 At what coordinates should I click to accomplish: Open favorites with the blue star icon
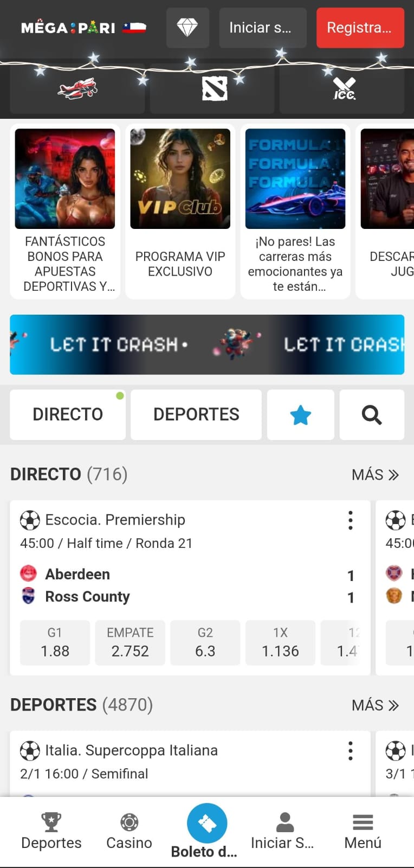pos(300,415)
